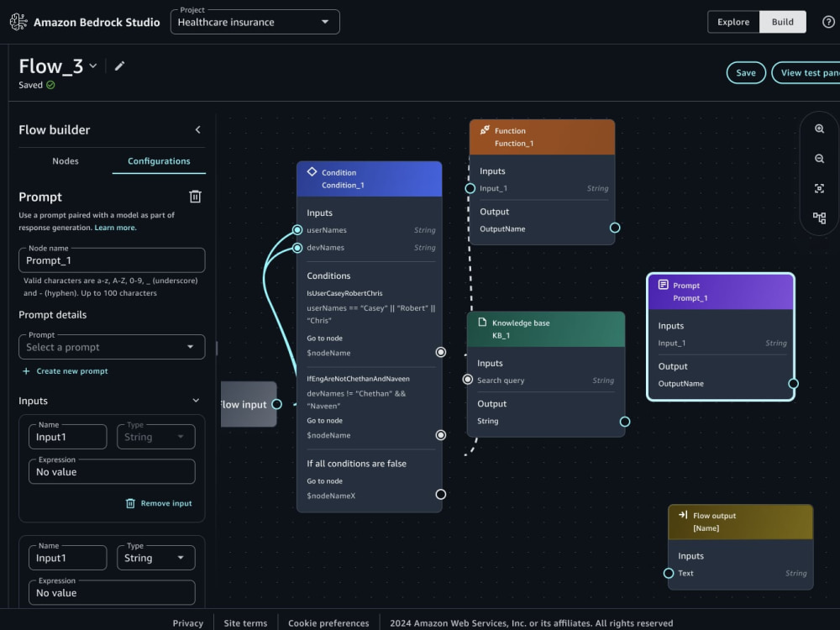This screenshot has width=840, height=630.
Task: Open the Flow_3 name chevron dropdown
Action: (93, 66)
